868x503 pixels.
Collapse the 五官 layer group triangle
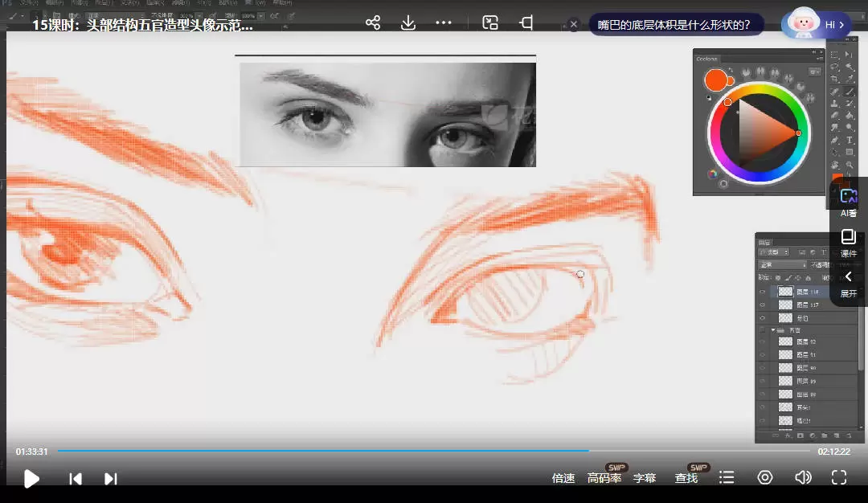(774, 330)
